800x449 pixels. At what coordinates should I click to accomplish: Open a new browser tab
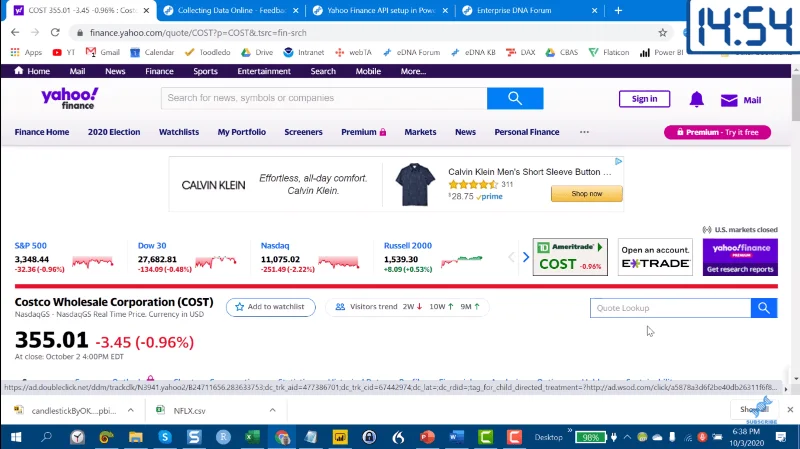click(x=618, y=10)
